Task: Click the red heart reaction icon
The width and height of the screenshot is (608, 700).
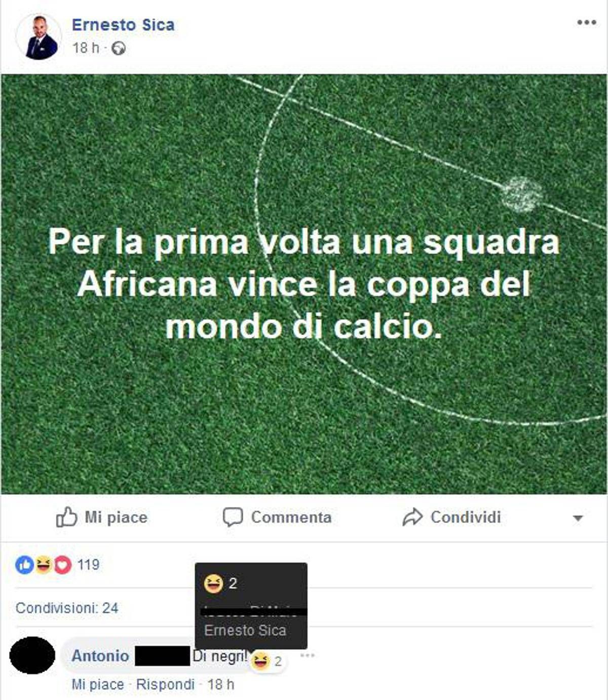Action: [62, 565]
